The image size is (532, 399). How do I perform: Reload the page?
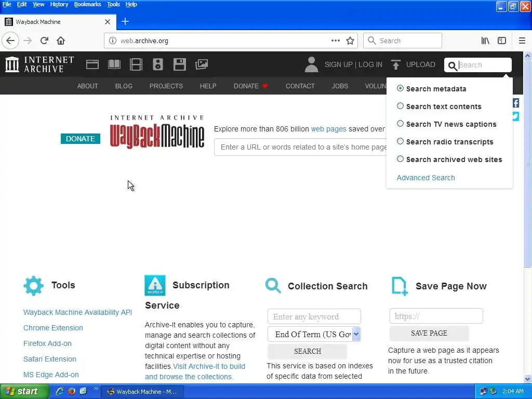coord(45,41)
